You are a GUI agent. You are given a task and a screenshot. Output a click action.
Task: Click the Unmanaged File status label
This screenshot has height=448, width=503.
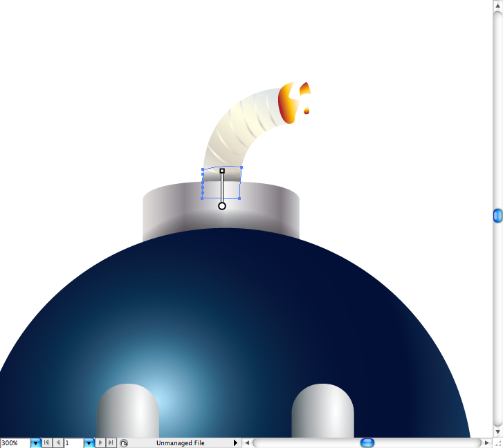click(180, 442)
